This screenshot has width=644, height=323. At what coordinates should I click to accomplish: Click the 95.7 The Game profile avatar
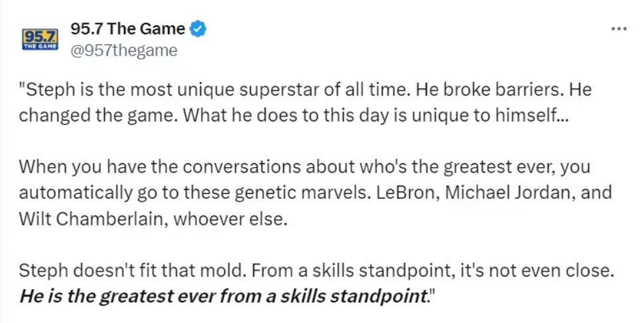tap(40, 39)
